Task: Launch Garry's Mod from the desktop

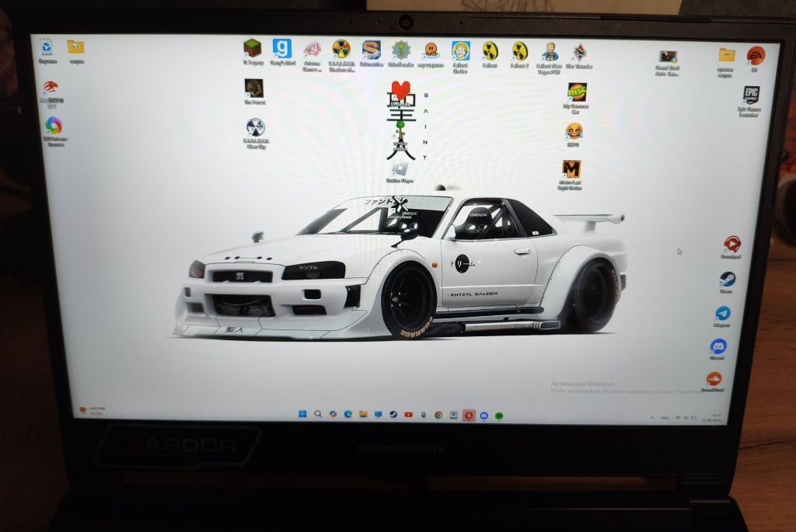Action: coord(282,53)
